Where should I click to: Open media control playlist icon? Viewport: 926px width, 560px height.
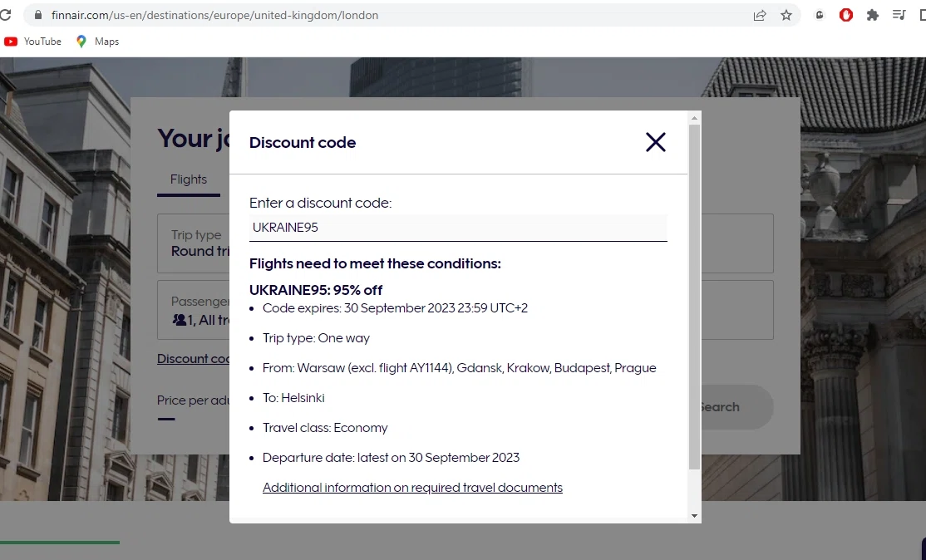point(899,15)
